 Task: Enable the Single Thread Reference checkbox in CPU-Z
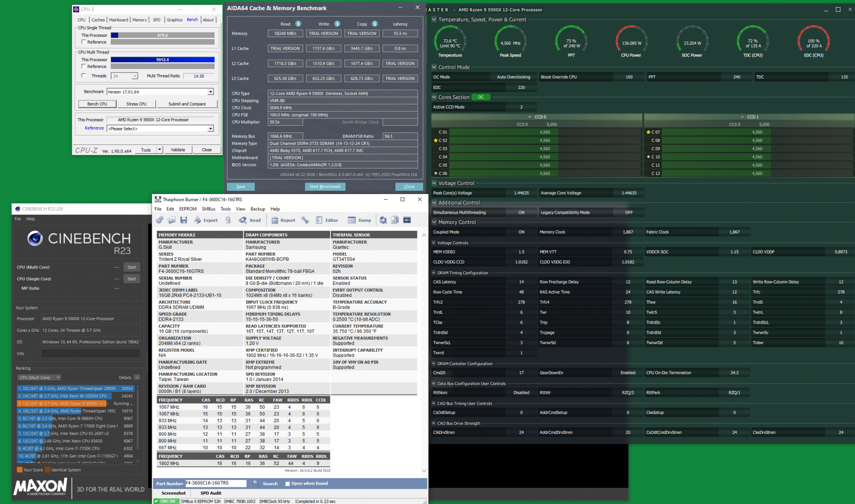84,42
